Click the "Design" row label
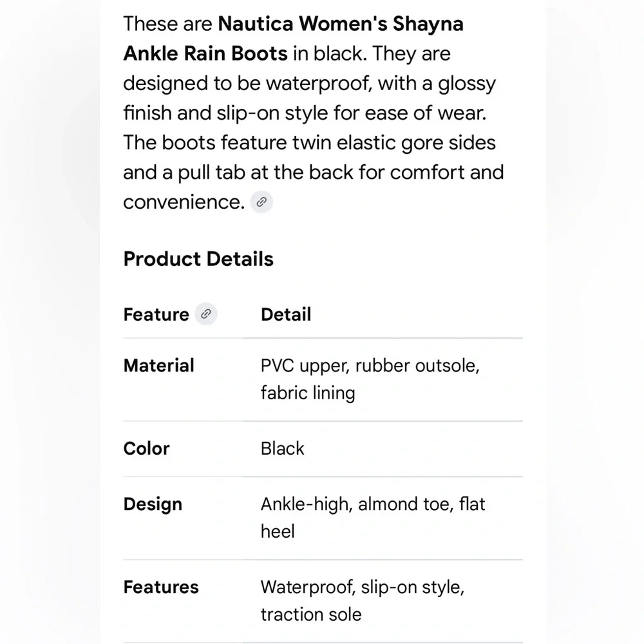Screen dimensions: 644x644 pyautogui.click(x=153, y=504)
